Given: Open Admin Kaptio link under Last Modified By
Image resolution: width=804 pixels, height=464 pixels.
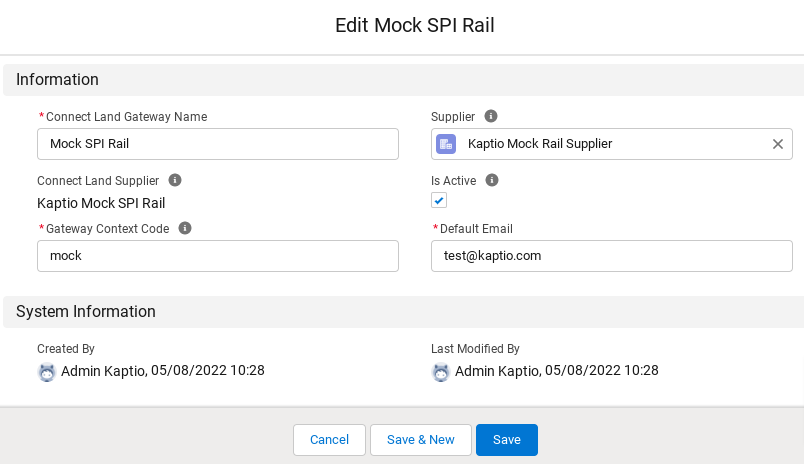Looking at the screenshot, I should 498,371.
